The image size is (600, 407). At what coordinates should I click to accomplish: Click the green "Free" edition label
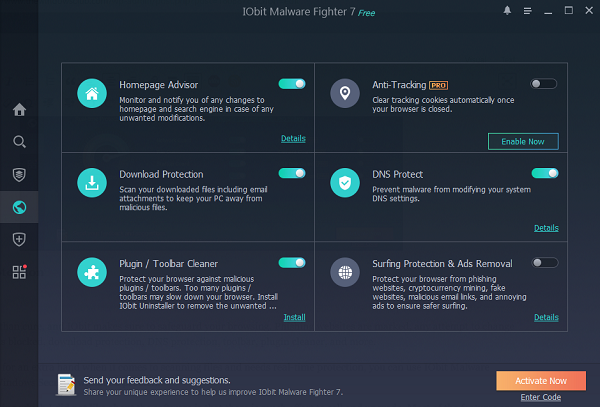(366, 13)
